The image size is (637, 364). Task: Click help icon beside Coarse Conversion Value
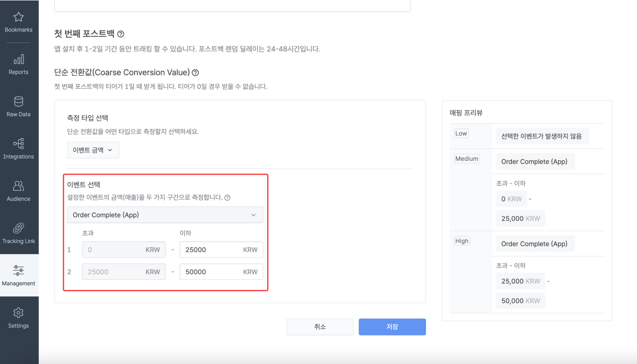pos(196,72)
